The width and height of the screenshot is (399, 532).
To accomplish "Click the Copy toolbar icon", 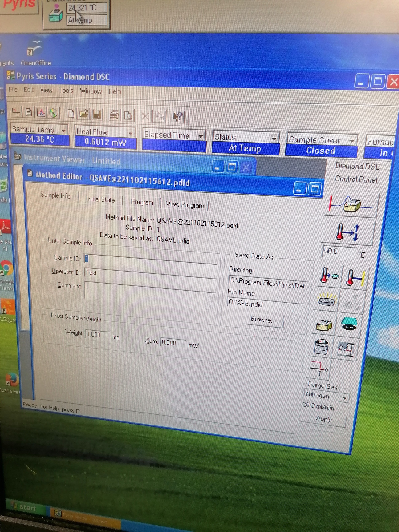I will pos(160,116).
